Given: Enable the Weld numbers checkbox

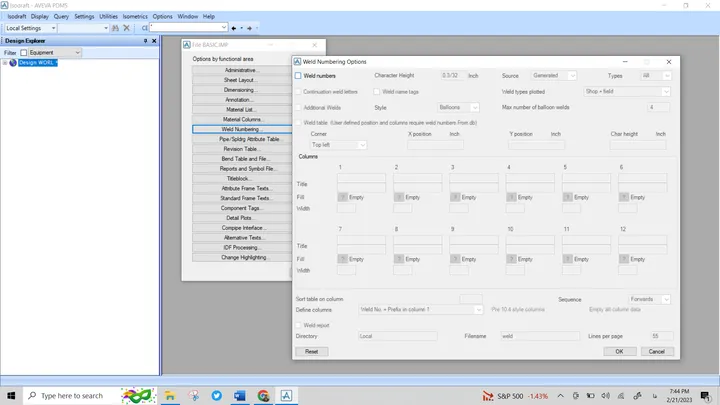Looking at the screenshot, I should pyautogui.click(x=298, y=75).
